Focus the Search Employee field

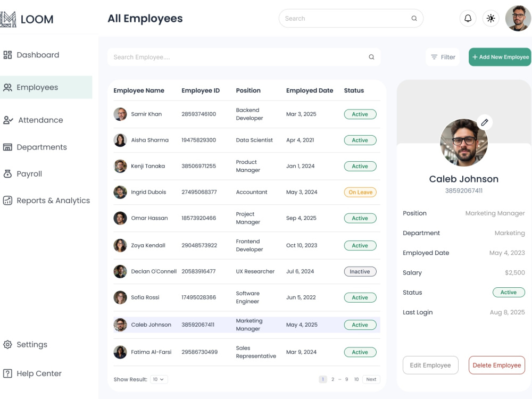coord(244,57)
